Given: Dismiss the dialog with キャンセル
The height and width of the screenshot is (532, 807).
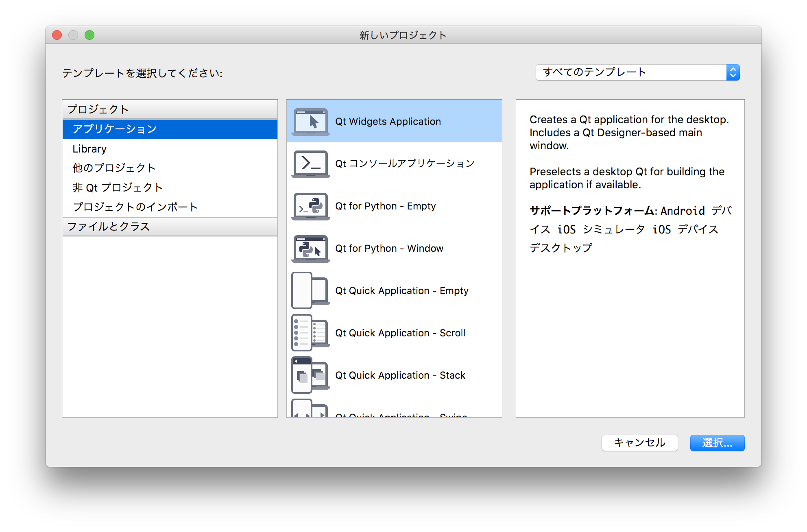Looking at the screenshot, I should pyautogui.click(x=639, y=443).
